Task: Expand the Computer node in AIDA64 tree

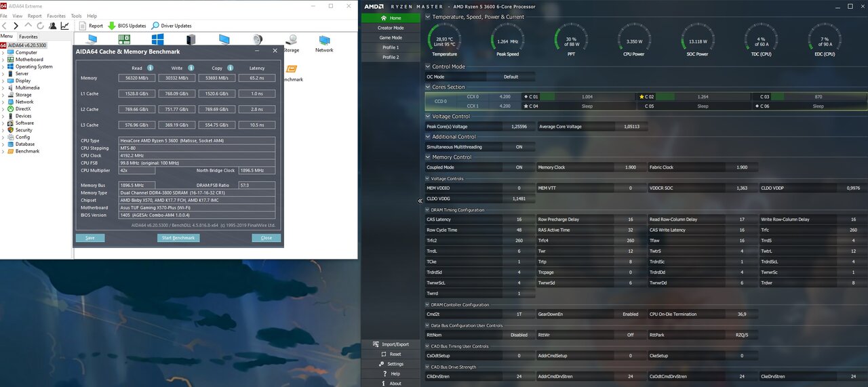Action: pos(3,52)
